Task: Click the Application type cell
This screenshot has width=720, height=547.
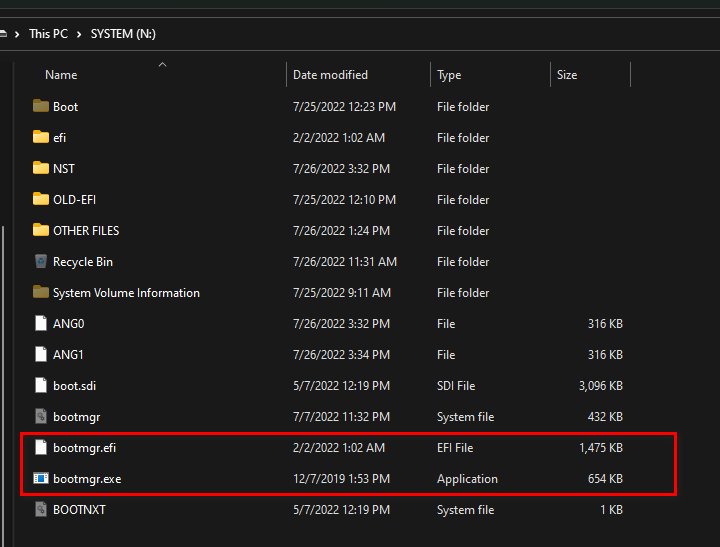Action: [x=467, y=479]
